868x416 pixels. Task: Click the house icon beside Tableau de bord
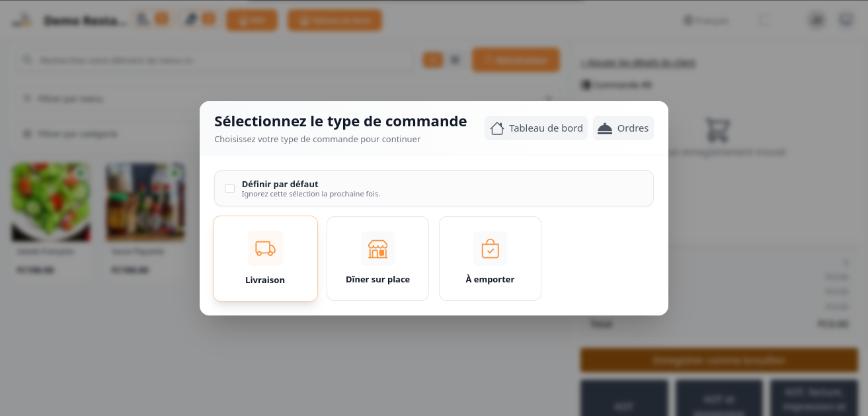(497, 128)
